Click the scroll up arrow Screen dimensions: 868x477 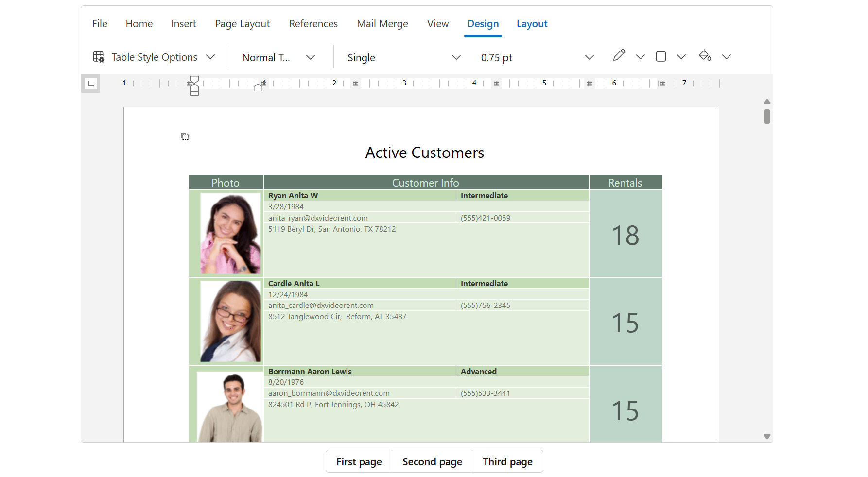click(x=767, y=102)
